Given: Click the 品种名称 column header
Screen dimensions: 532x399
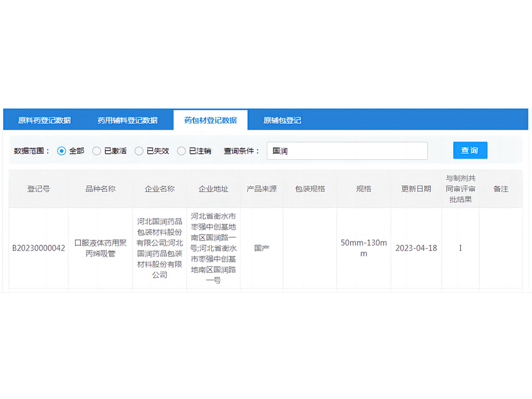Looking at the screenshot, I should [x=100, y=189].
